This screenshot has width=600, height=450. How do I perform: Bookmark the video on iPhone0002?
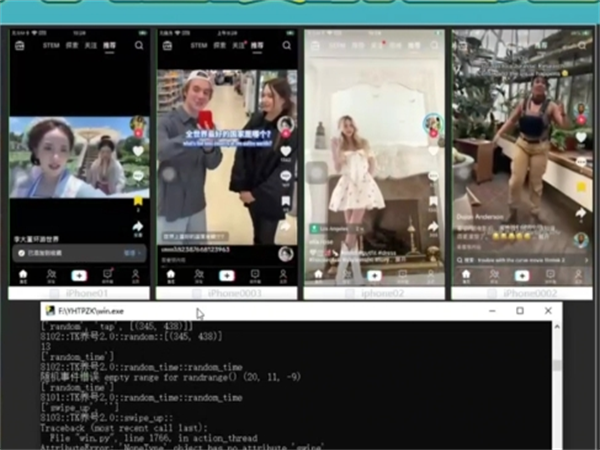(580, 187)
